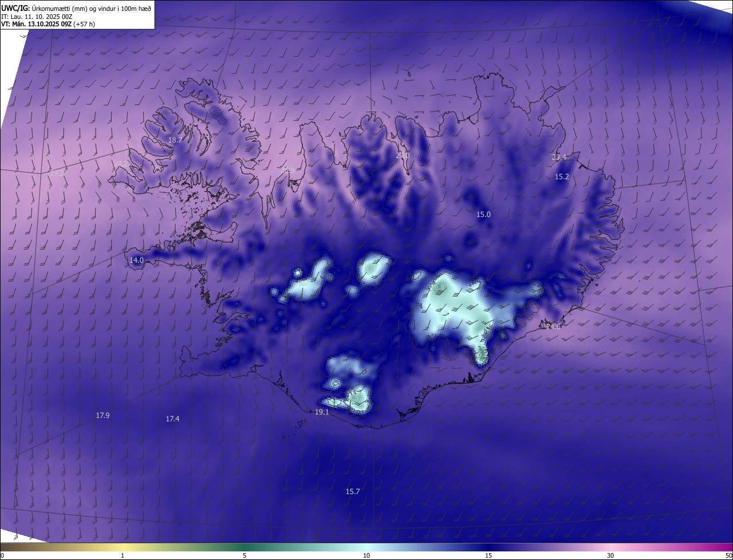
Task: Click the 24.6 value on southeast coast
Action: click(554, 327)
